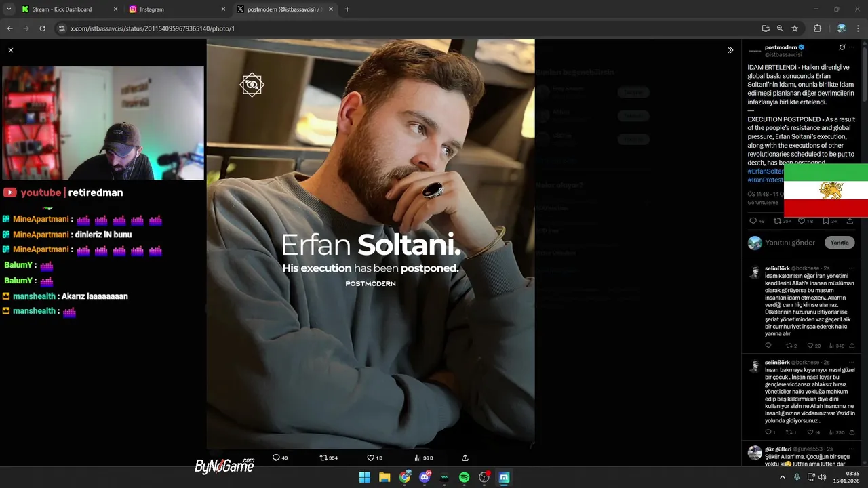
Task: Click reply icon on selinBörk's second comment
Action: tap(768, 432)
